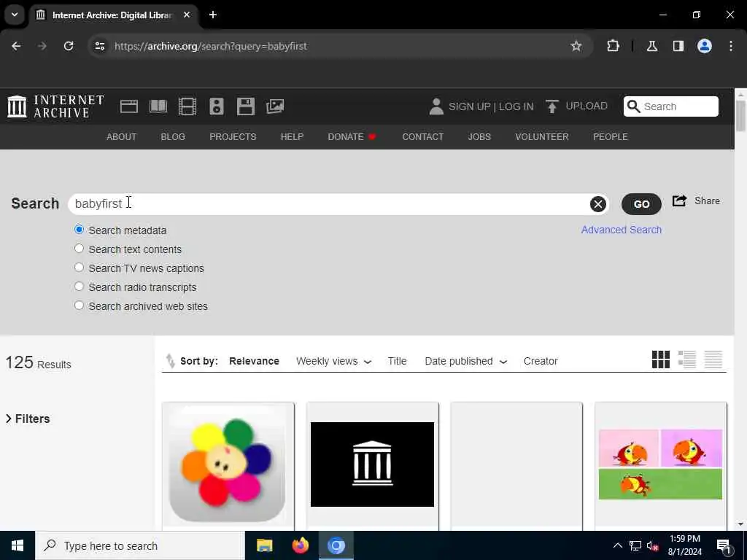Clear the babyfirst search query
This screenshot has height=560, width=747.
[598, 204]
